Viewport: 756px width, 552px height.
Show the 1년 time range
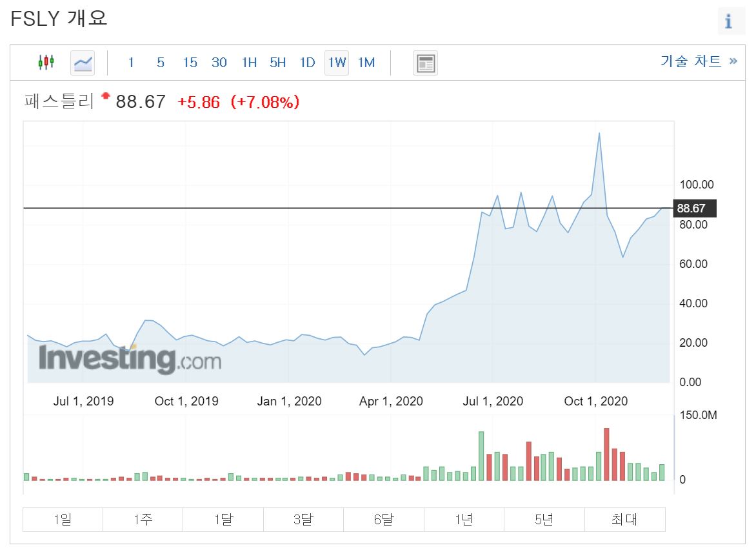(464, 520)
